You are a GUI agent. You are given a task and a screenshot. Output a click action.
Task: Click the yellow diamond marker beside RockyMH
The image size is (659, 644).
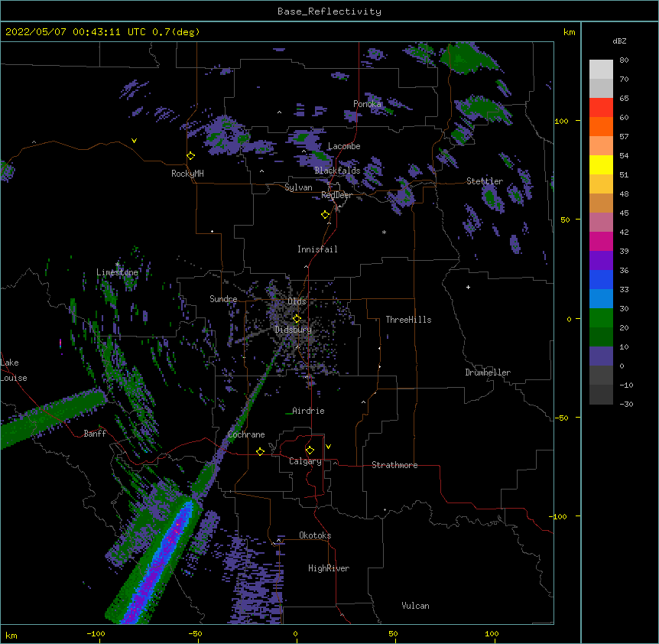point(191,156)
